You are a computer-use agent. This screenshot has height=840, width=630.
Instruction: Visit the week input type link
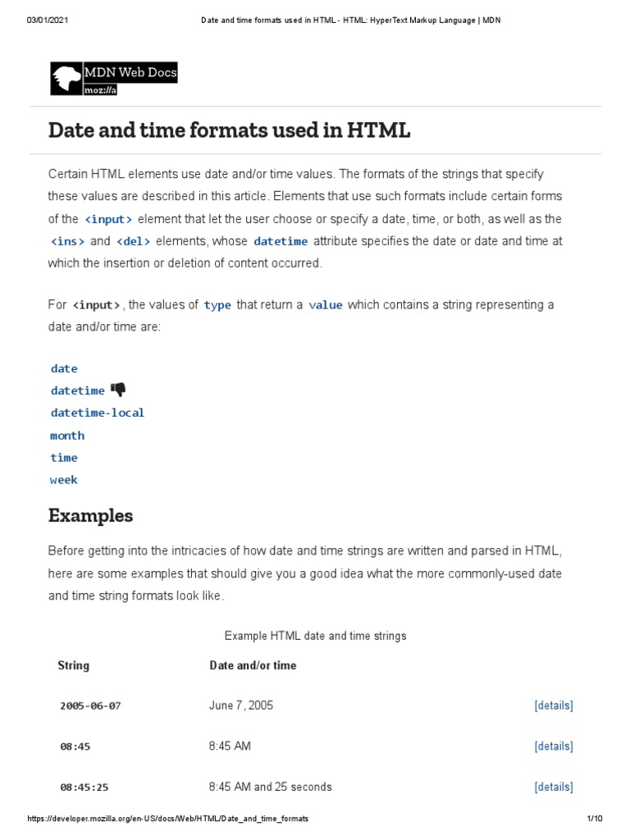coord(64,479)
